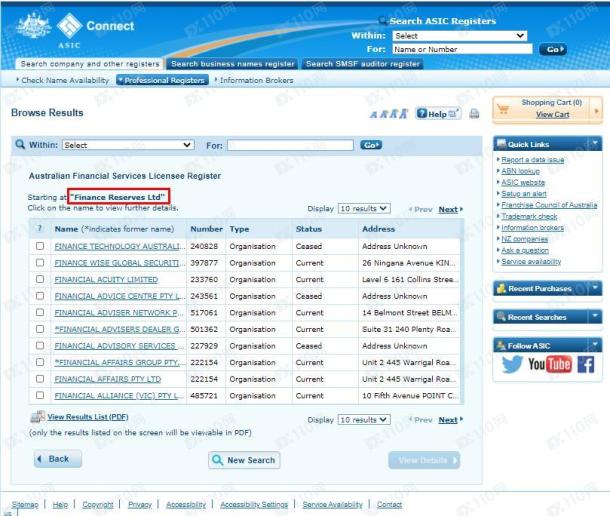Viewport: 610px width, 516px height.
Task: Click the ASIC Connect logo
Action: click(x=76, y=30)
